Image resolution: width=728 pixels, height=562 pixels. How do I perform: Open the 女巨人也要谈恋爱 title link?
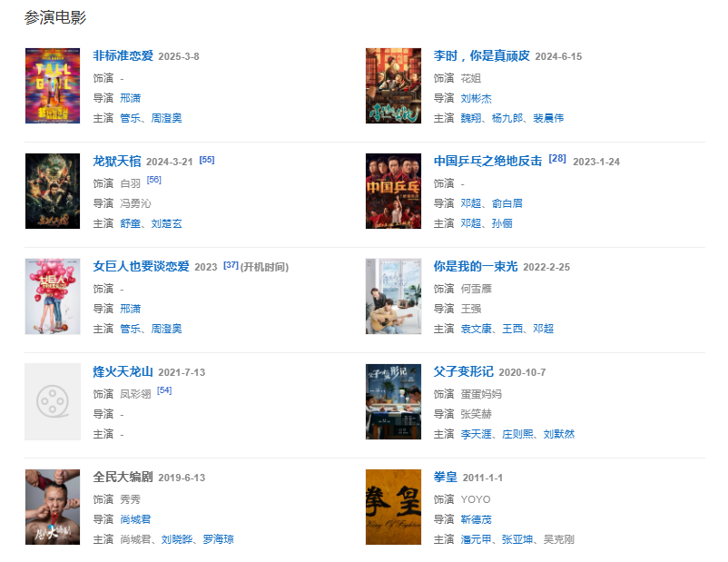pos(141,267)
